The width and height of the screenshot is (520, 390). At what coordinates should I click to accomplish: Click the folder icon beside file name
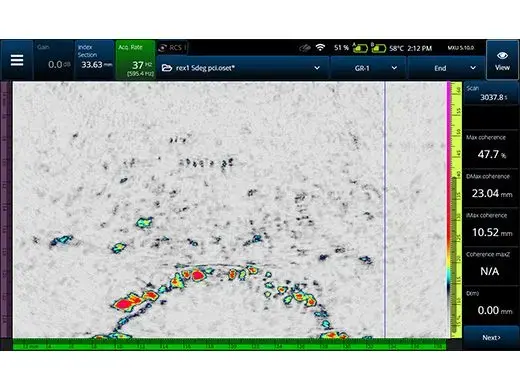pos(167,68)
